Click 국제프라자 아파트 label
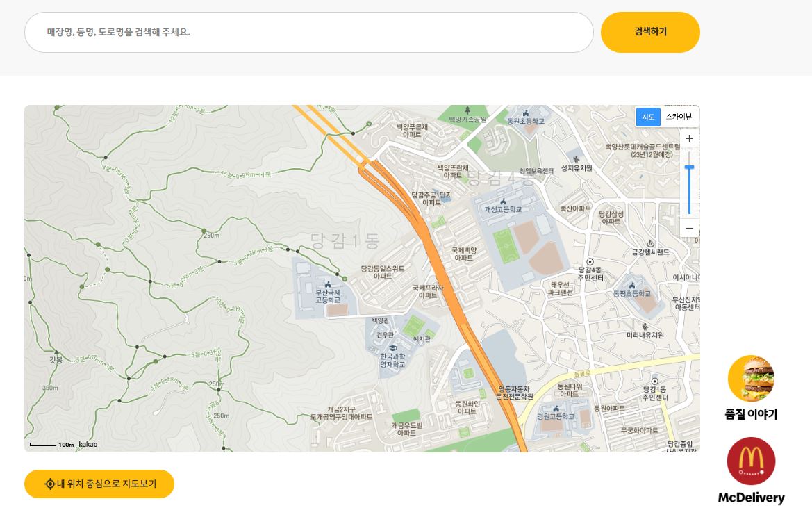 coord(428,292)
